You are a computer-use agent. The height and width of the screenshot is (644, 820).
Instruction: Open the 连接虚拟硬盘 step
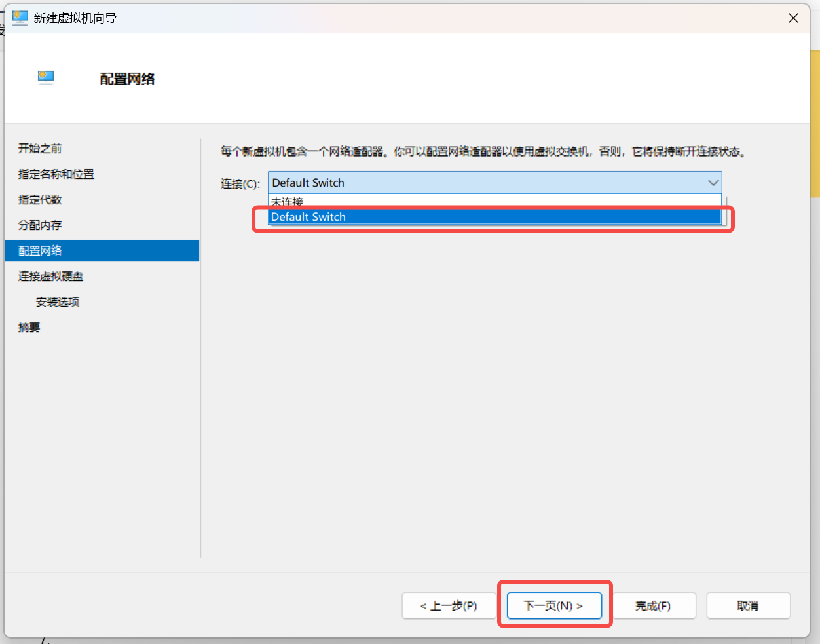click(x=51, y=276)
